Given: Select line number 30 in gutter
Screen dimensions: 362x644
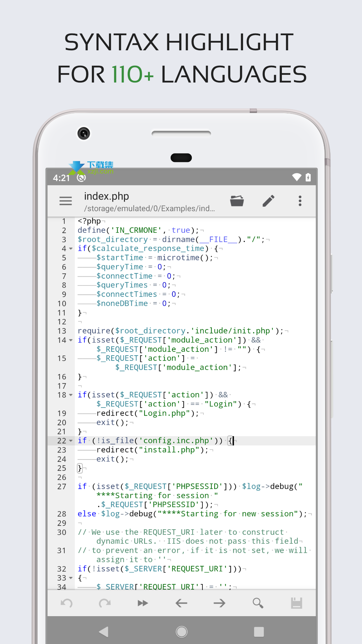Looking at the screenshot, I should [x=62, y=532].
